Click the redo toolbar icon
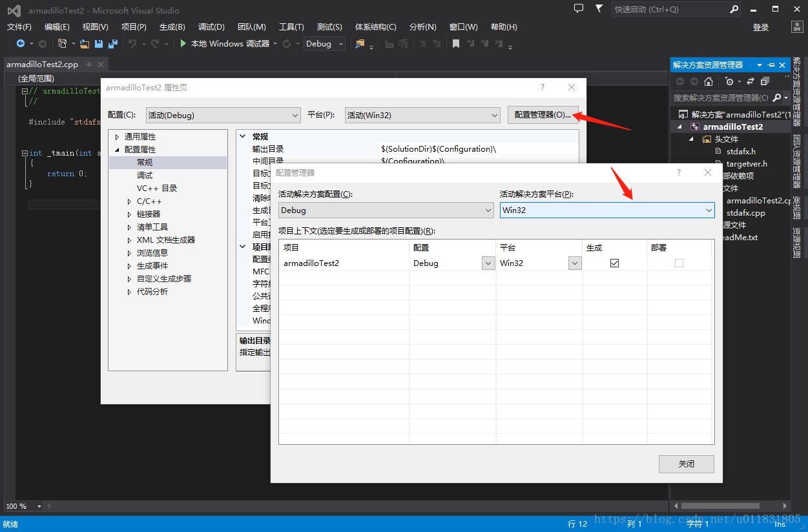The width and height of the screenshot is (808, 532). click(x=155, y=43)
